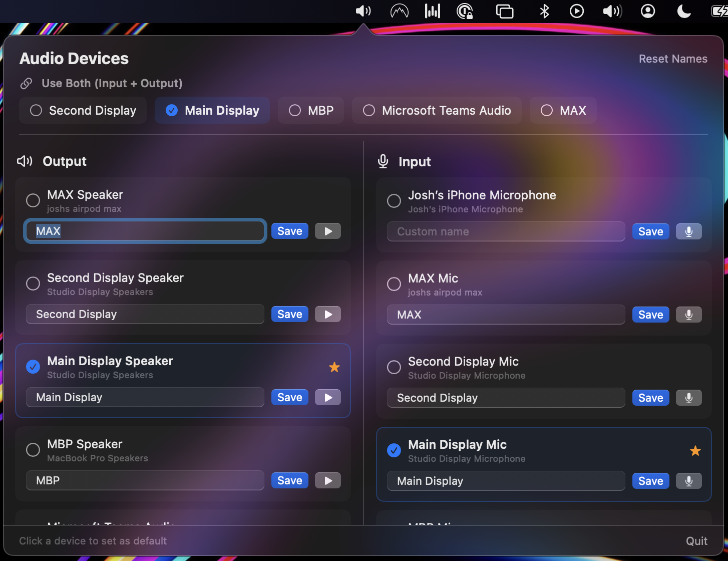Choose Second Display Mic as input
Viewport: 728px width, 561px height.
(394, 367)
